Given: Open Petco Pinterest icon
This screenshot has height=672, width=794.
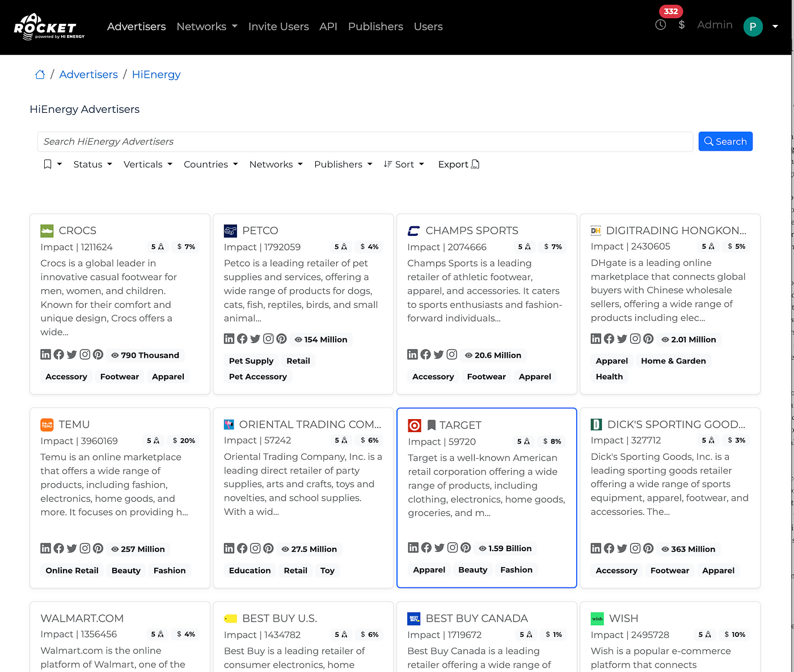Looking at the screenshot, I should coord(281,339).
